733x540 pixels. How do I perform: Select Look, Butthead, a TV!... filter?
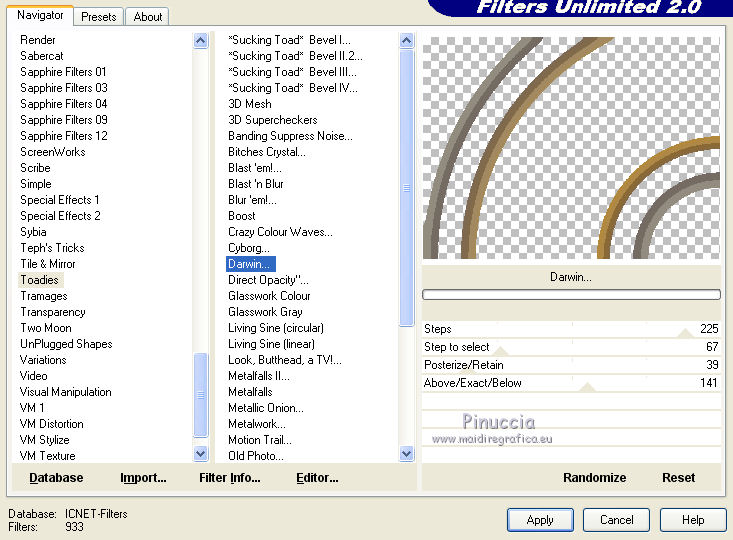click(285, 360)
